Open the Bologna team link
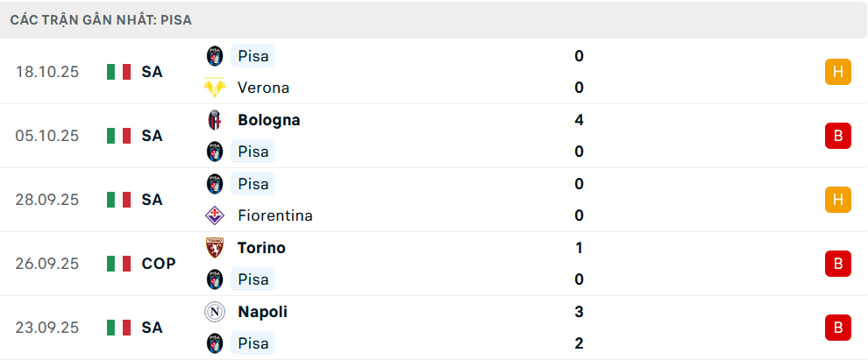This screenshot has width=868, height=360. tap(268, 120)
